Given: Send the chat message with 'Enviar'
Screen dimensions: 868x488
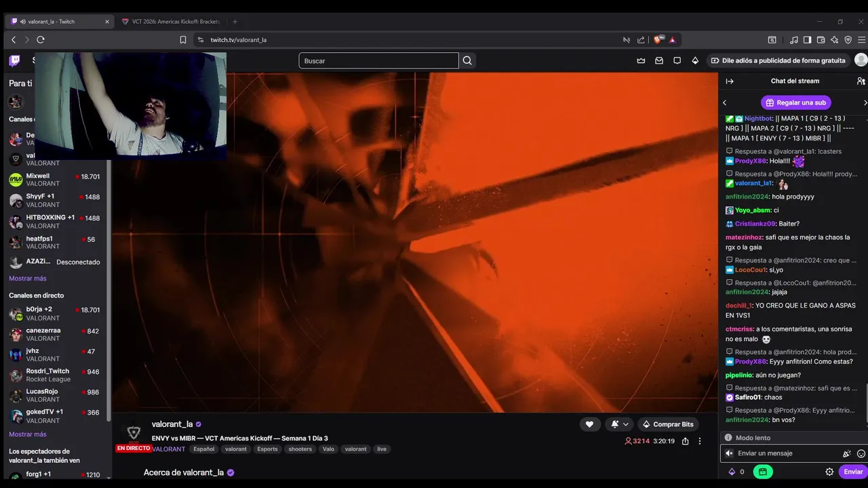Looking at the screenshot, I should (x=853, y=472).
